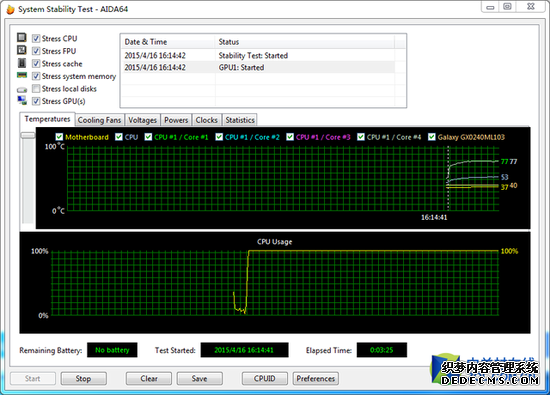Open the Voltages tab
The width and height of the screenshot is (550, 395).
(142, 120)
